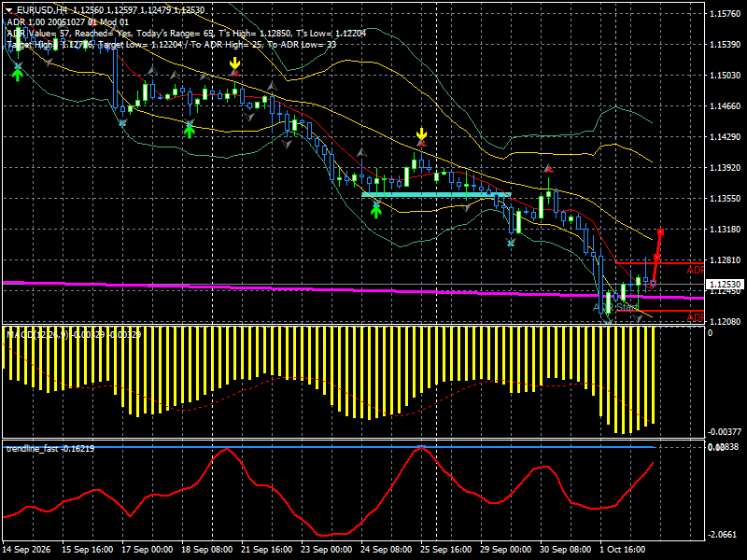Select the green up arrow under cyan bar

(x=376, y=212)
